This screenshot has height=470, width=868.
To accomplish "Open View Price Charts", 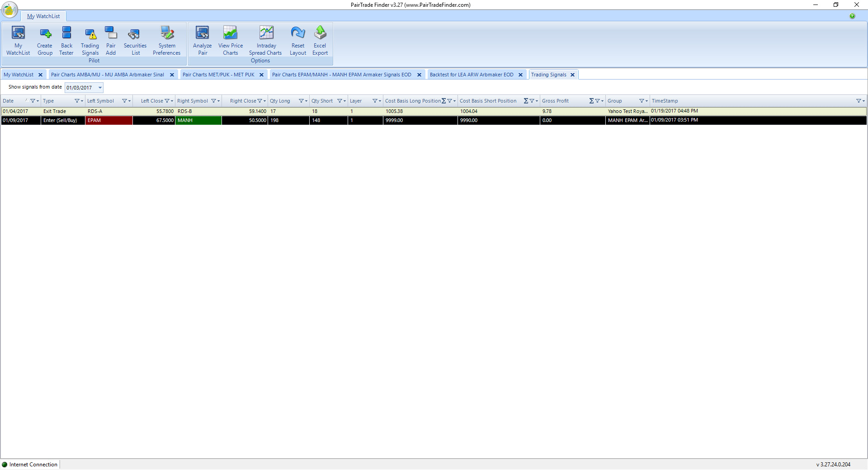I will (230, 40).
